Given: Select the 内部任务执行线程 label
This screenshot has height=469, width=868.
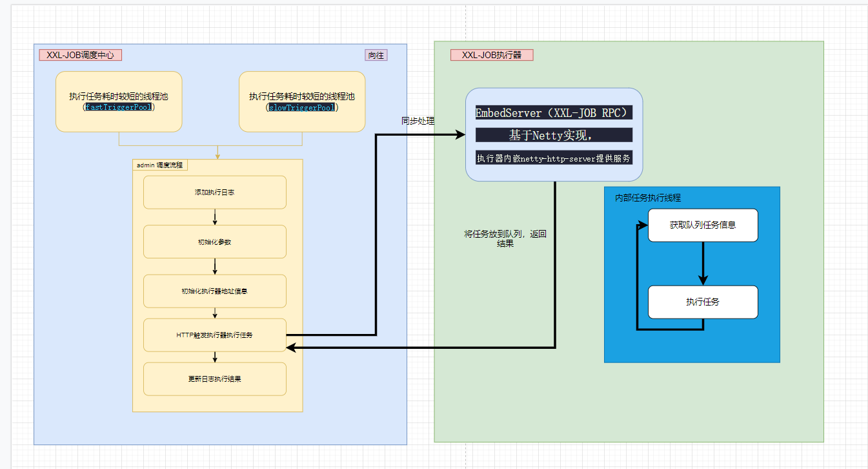Looking at the screenshot, I should [648, 198].
